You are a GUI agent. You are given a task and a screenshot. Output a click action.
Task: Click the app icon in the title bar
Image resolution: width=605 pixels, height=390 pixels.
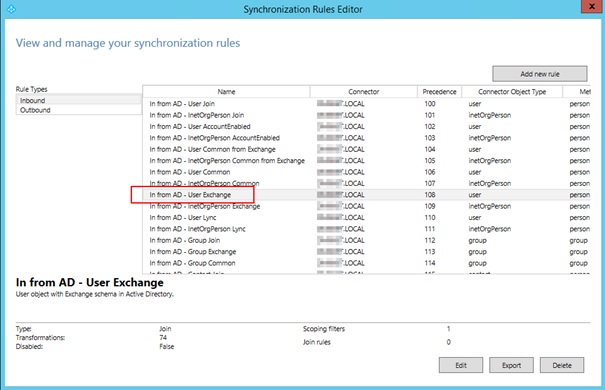pos(11,8)
